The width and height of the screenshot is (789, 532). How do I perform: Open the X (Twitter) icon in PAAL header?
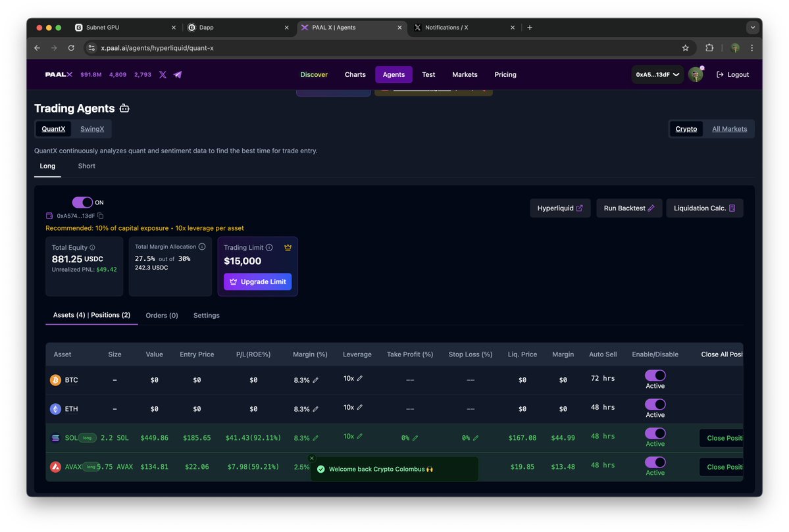click(163, 74)
